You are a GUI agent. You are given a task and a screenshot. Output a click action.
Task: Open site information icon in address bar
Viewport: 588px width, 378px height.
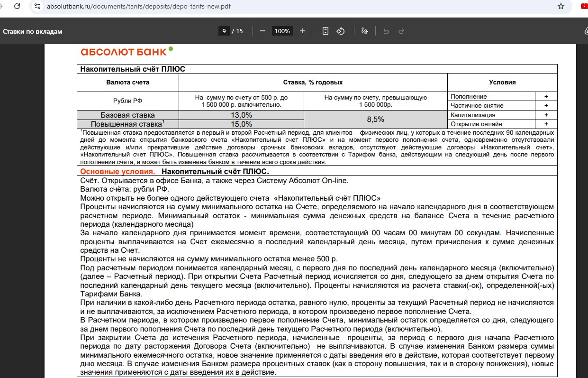tap(37, 7)
